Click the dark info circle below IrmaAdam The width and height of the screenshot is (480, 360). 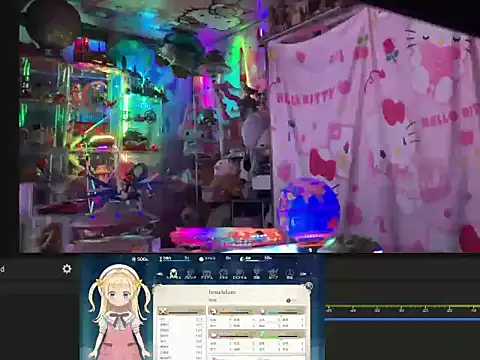click(288, 301)
